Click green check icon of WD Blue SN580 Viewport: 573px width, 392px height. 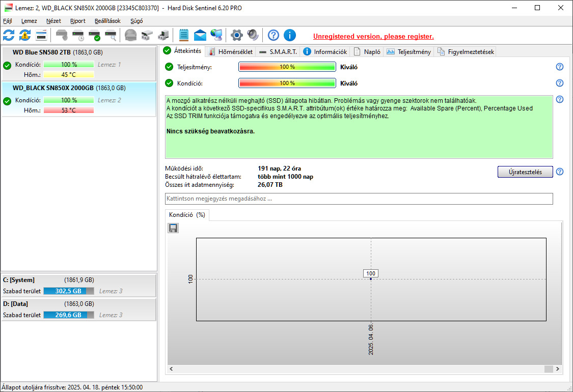click(x=7, y=66)
